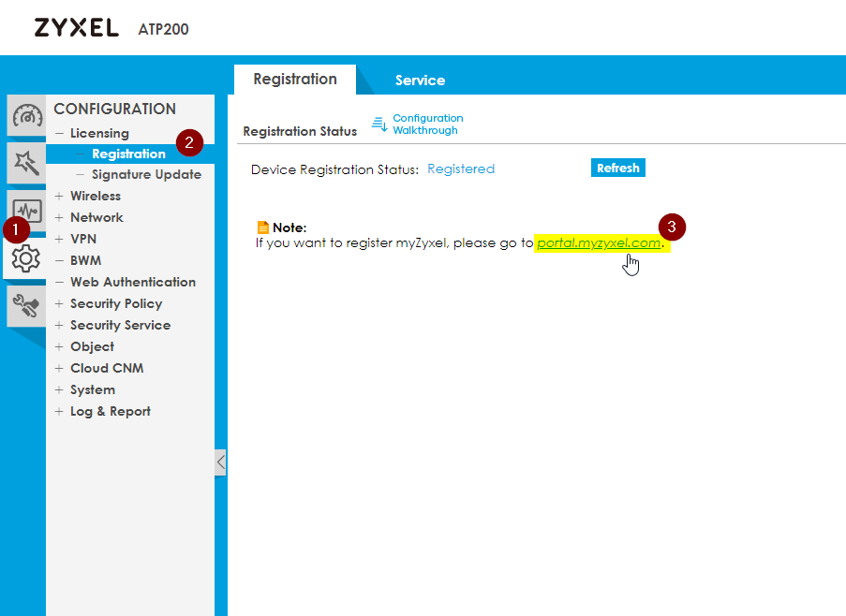Open the Maintenance tools icon

click(x=26, y=305)
